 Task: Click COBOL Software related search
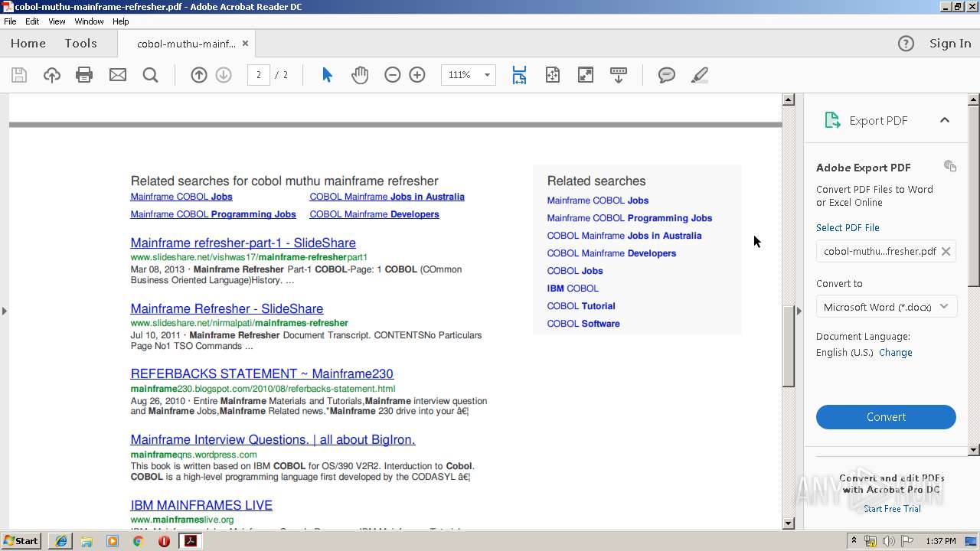(x=583, y=324)
